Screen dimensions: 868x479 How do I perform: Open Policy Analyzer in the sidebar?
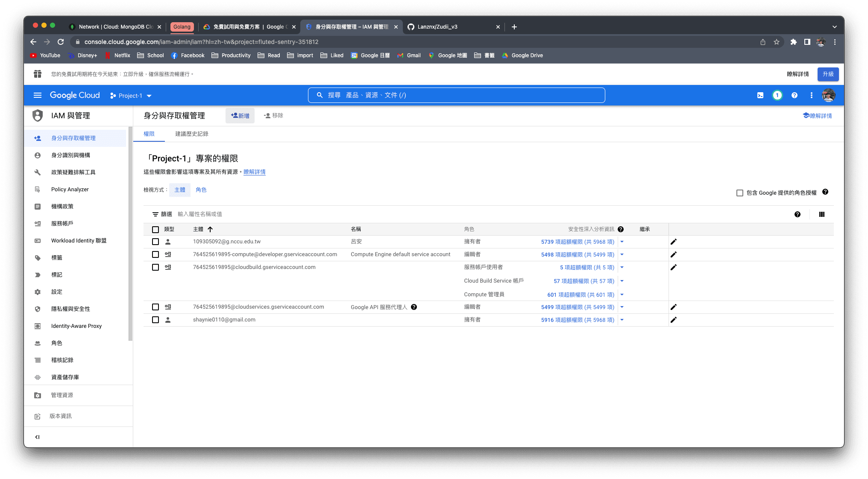click(70, 189)
